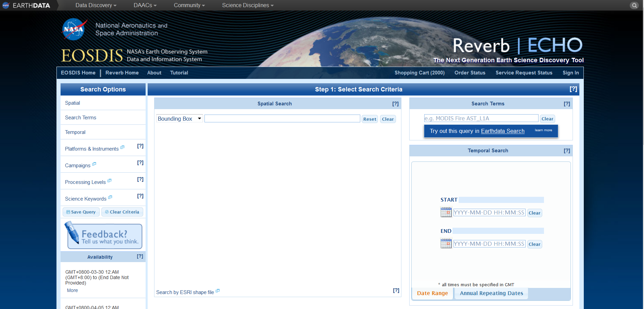Focus the search terms input field
644x309 pixels.
coord(481,118)
